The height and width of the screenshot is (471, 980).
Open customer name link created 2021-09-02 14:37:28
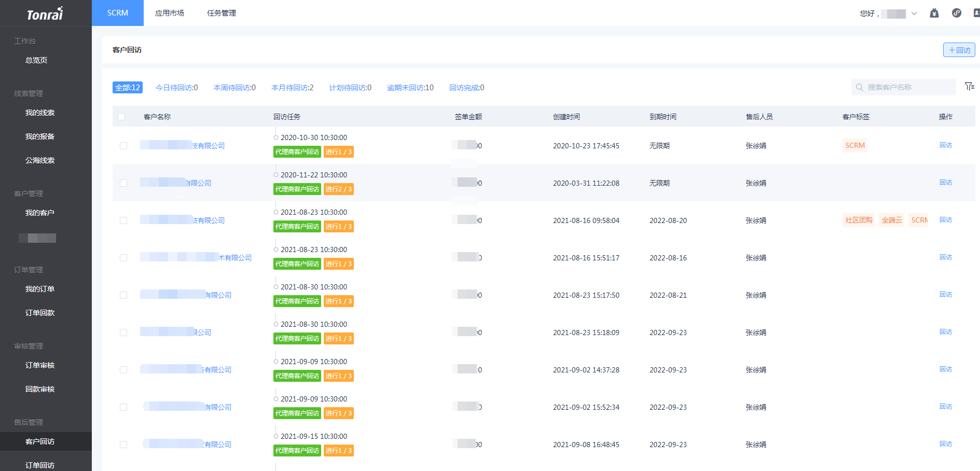186,370
